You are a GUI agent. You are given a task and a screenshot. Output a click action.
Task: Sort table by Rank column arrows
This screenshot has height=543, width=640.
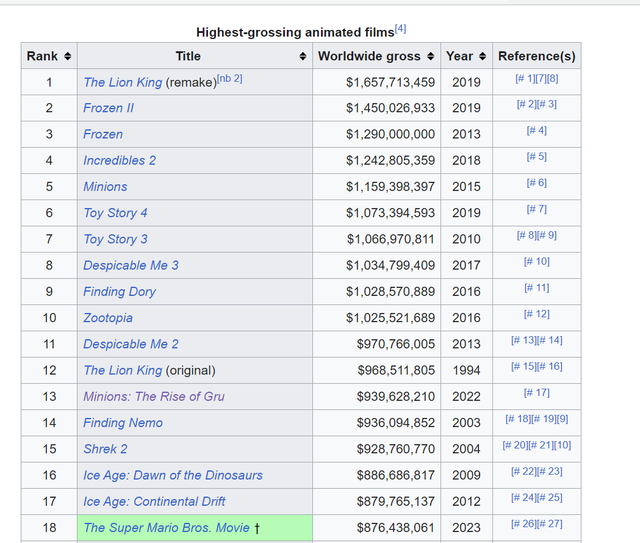click(68, 56)
